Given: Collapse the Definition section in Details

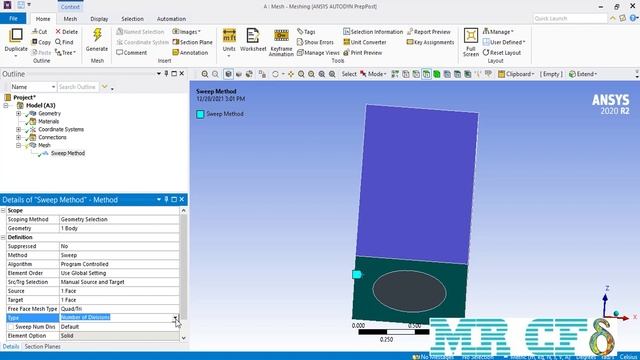Looking at the screenshot, I should click(x=3, y=238).
